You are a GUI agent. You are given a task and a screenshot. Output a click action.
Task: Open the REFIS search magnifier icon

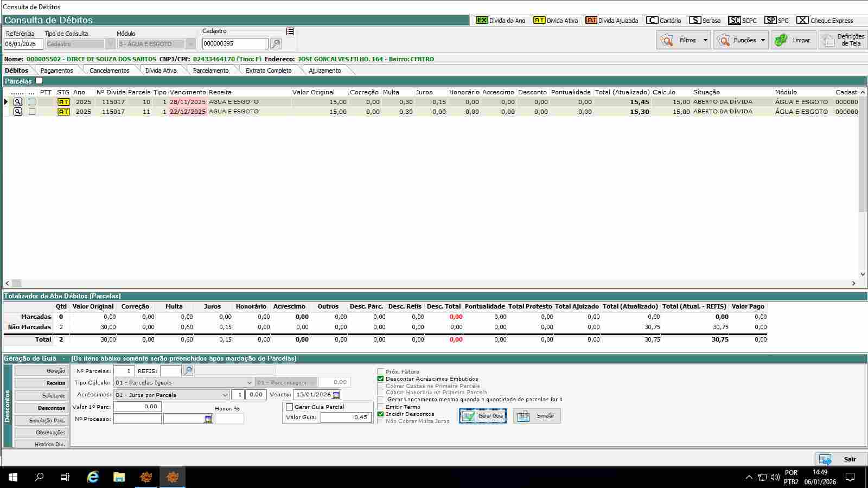pyautogui.click(x=188, y=371)
